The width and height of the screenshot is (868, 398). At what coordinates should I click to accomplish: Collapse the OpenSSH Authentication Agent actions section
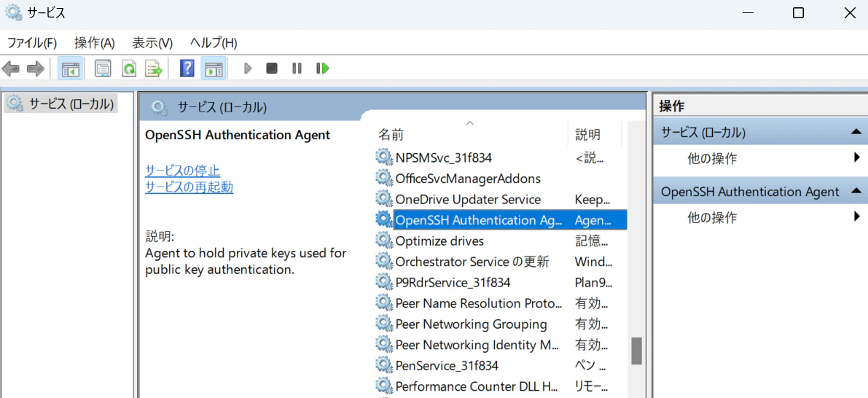click(x=856, y=191)
